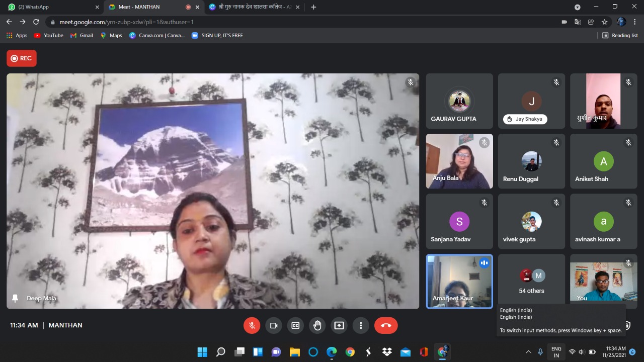This screenshot has height=362, width=644.
Task: Open the 54 others participant tile
Action: point(531,281)
